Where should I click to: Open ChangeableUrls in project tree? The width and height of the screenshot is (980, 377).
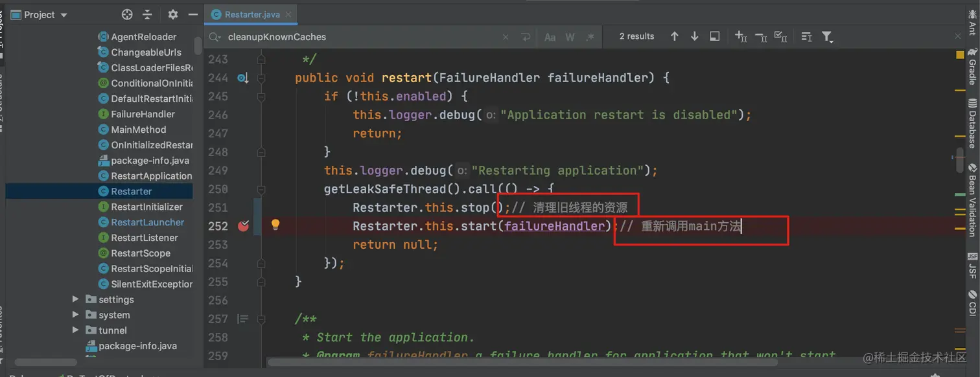[x=139, y=52]
